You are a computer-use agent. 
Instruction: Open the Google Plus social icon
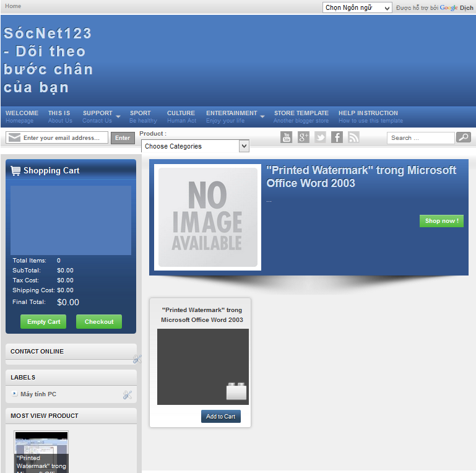click(x=303, y=137)
